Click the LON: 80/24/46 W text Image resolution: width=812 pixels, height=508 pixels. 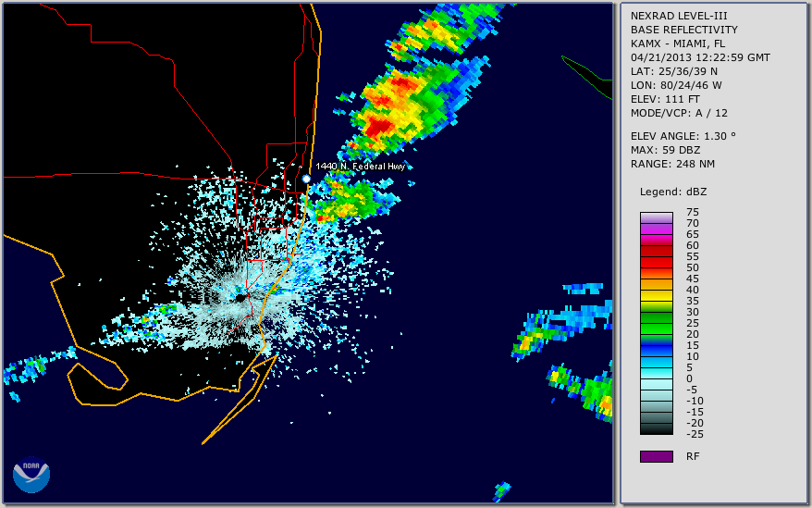[x=676, y=85]
